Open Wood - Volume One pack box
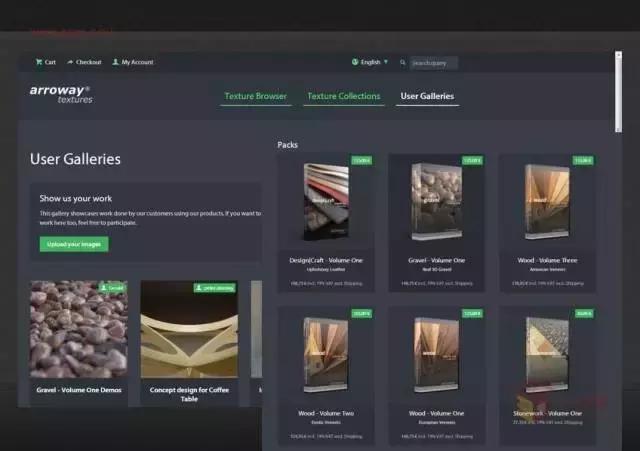 click(x=437, y=355)
